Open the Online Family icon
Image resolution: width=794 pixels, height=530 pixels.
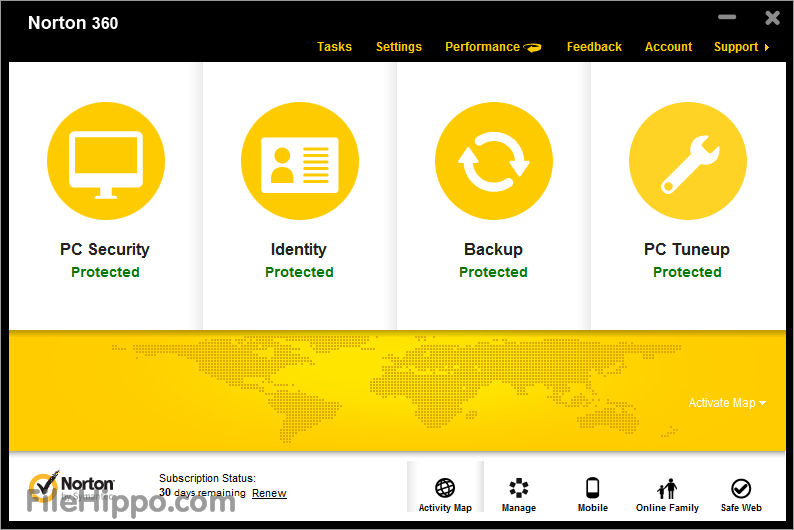(x=667, y=488)
